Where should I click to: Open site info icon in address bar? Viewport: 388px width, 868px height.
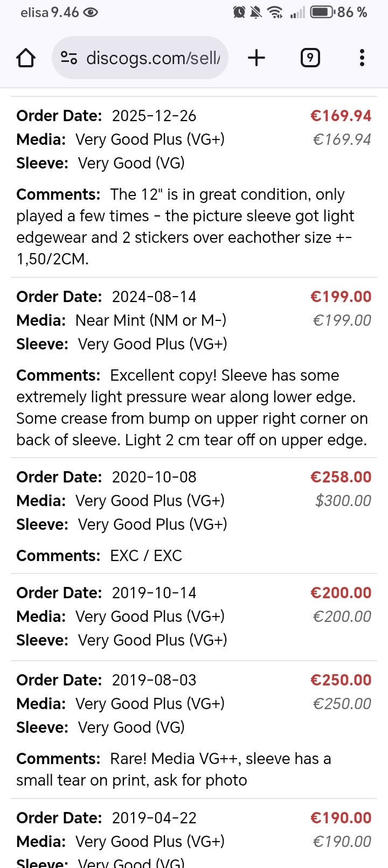click(68, 58)
